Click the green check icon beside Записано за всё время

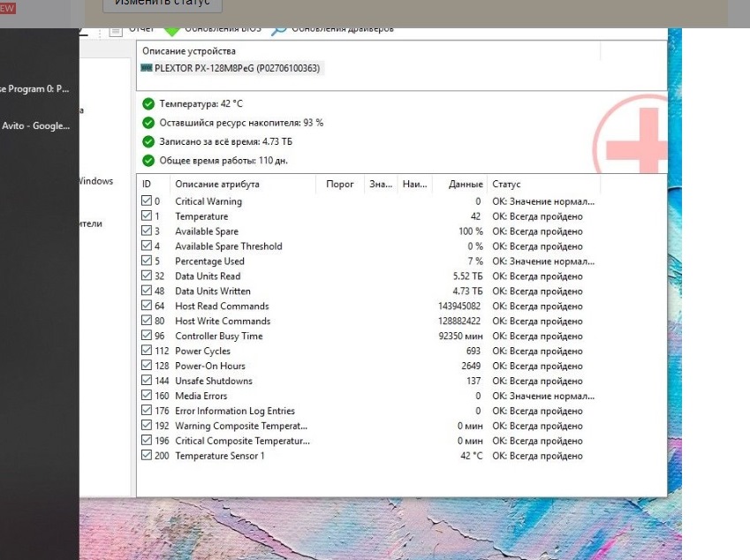pos(148,141)
